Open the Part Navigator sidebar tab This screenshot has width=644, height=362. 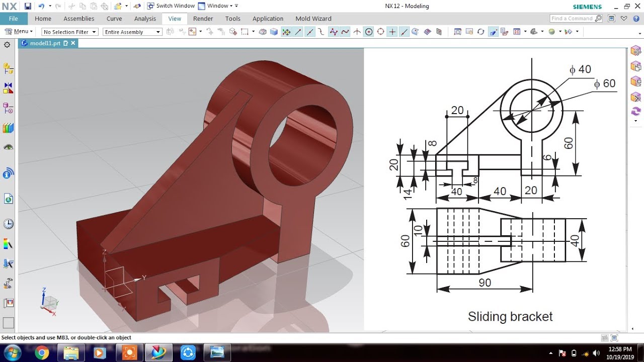(8, 108)
